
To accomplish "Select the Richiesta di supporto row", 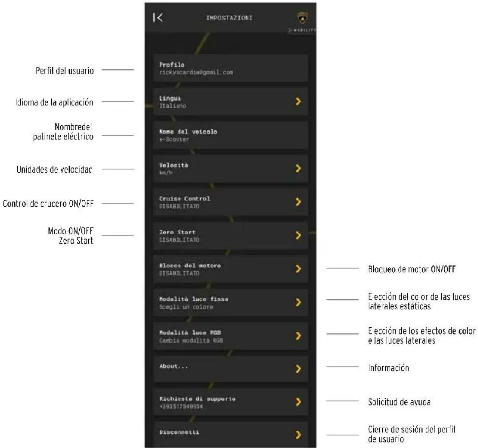I will 230,402.
